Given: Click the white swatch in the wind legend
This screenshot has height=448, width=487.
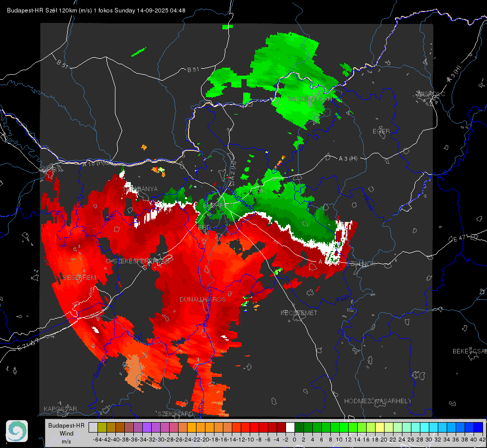Looking at the screenshot, I should [x=290, y=427].
